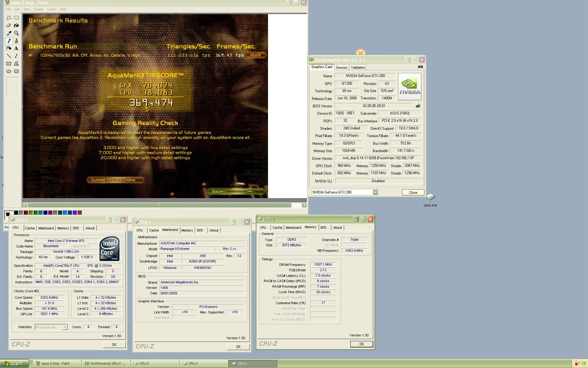
Task: Open Cache tab in left CPU-Z window
Action: click(x=30, y=228)
